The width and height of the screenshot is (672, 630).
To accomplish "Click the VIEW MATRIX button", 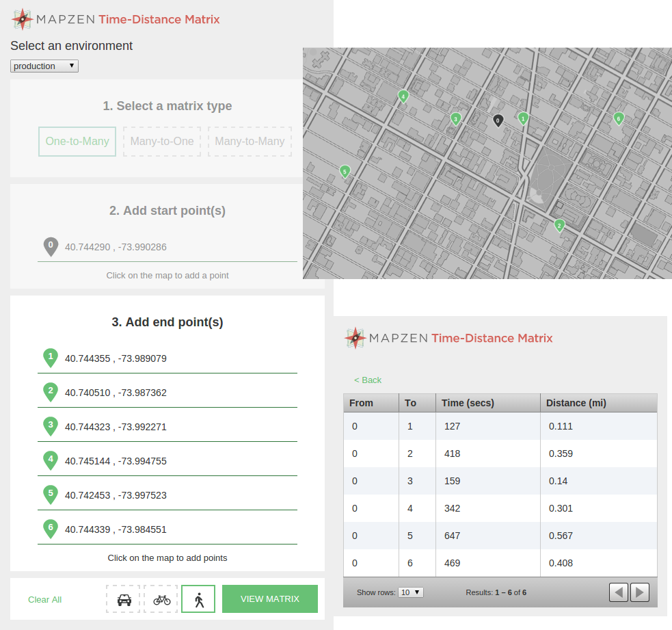I will pyautogui.click(x=270, y=599).
